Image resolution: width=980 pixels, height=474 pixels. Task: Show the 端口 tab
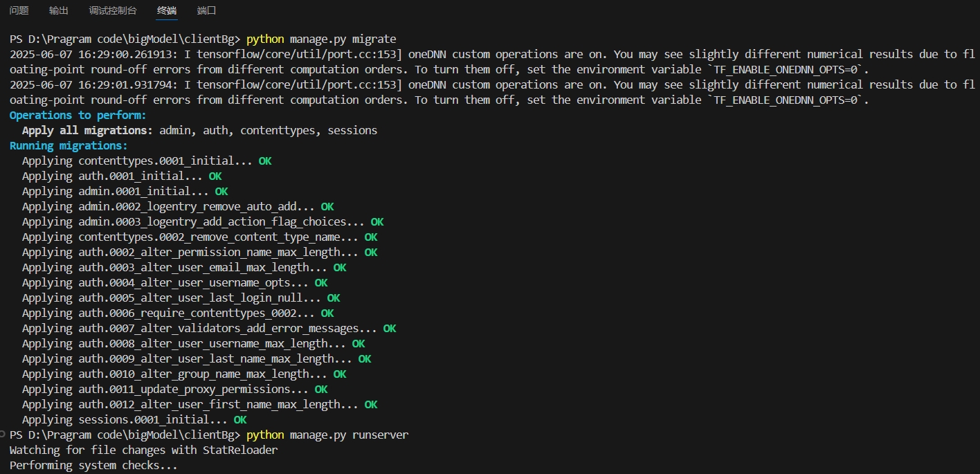click(x=206, y=10)
